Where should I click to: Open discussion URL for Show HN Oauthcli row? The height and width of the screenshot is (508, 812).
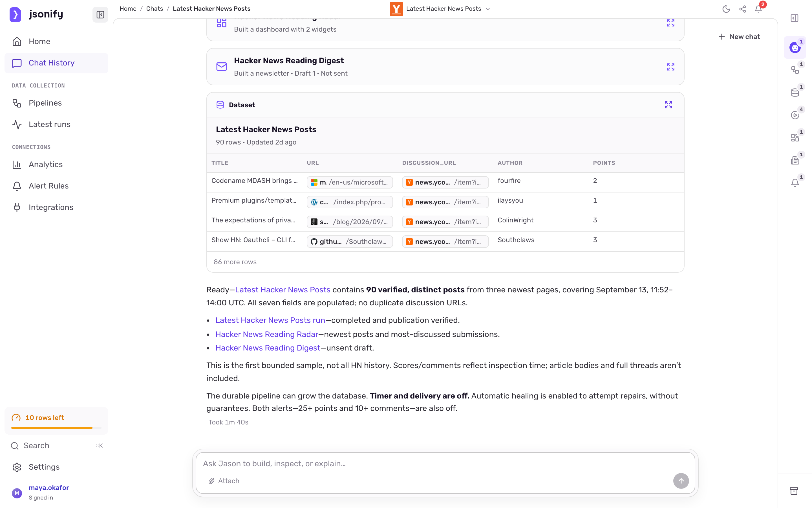coord(445,242)
